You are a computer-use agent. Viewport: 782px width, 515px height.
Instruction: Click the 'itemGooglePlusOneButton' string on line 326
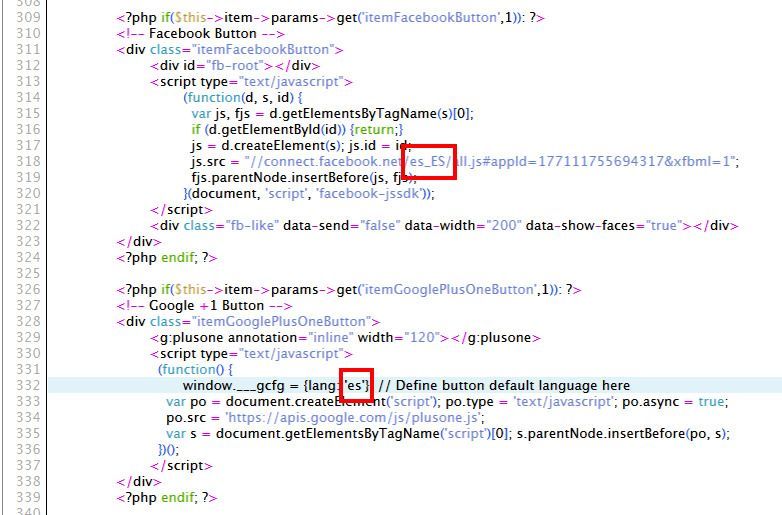[449, 290]
